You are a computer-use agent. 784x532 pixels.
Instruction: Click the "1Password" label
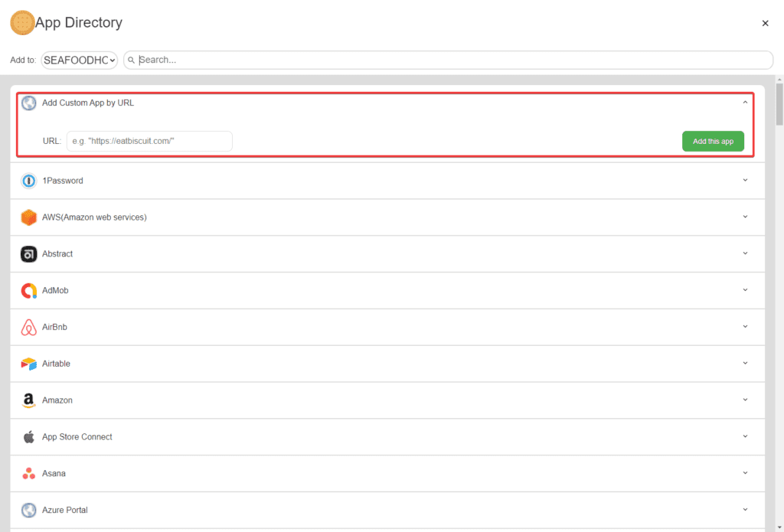click(63, 181)
